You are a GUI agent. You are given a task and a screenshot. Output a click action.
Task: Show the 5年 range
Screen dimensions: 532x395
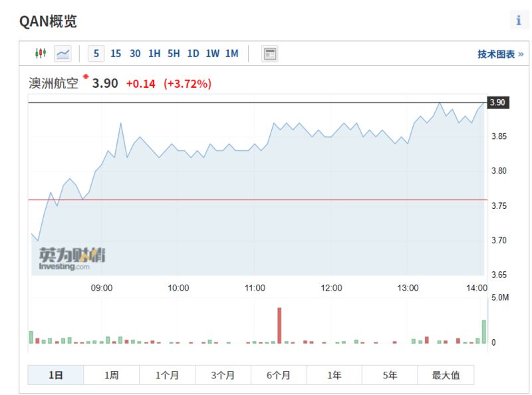point(390,375)
